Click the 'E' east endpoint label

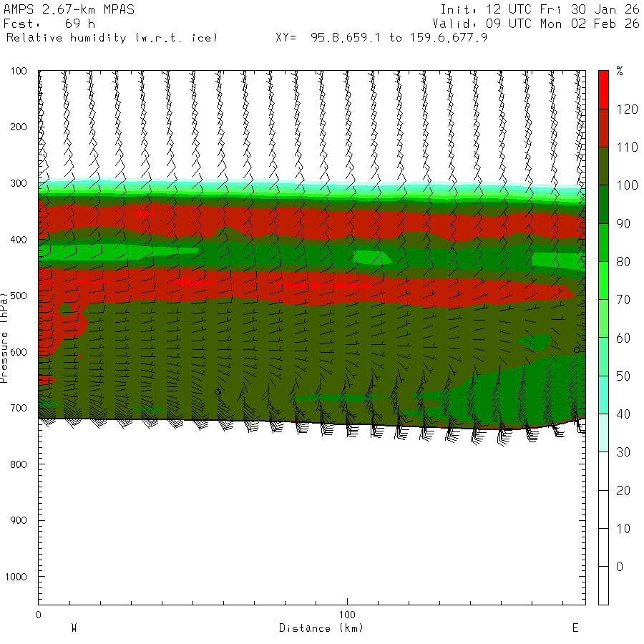coord(575,628)
